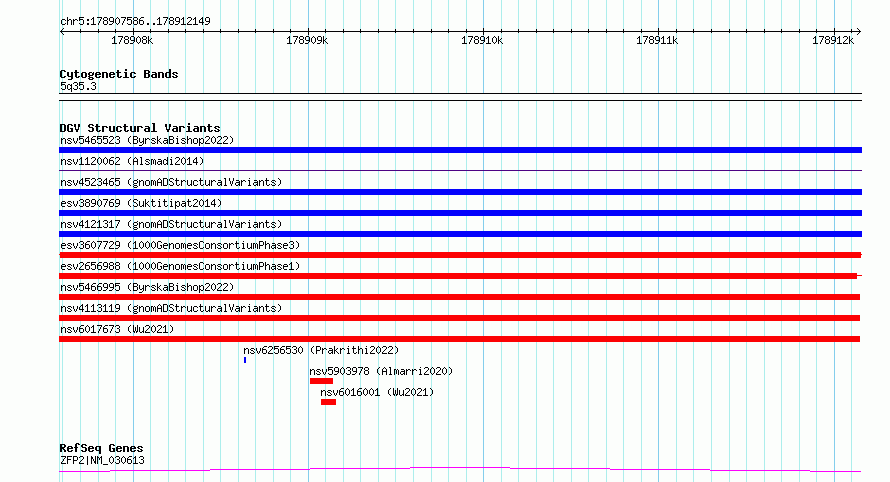The image size is (890, 482).
Task: Select the 5q35.3 cytogenetic band label
Action: click(78, 86)
